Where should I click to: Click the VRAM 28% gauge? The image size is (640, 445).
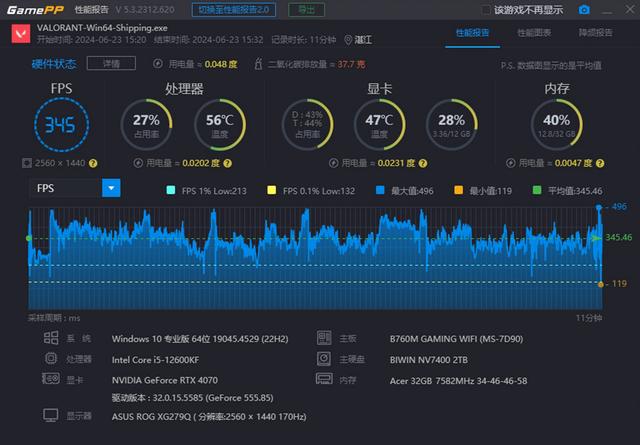coord(451,125)
